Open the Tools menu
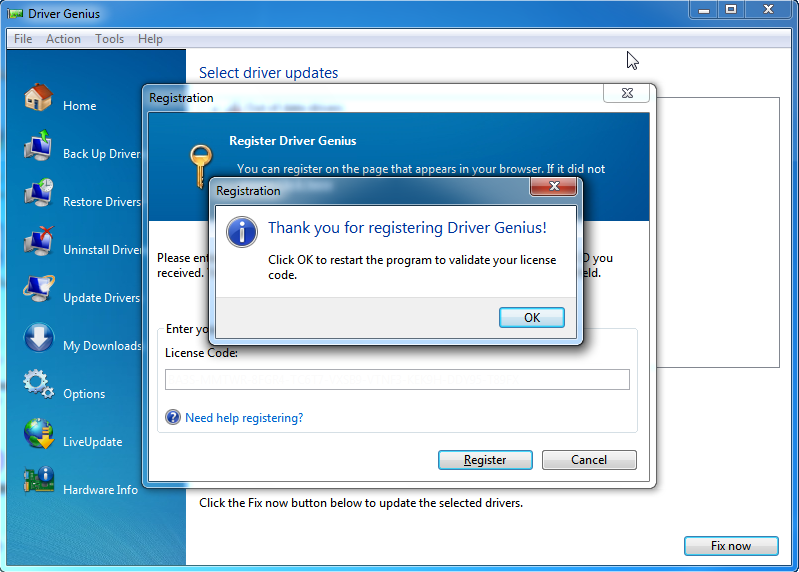The image size is (799, 572). click(x=110, y=39)
